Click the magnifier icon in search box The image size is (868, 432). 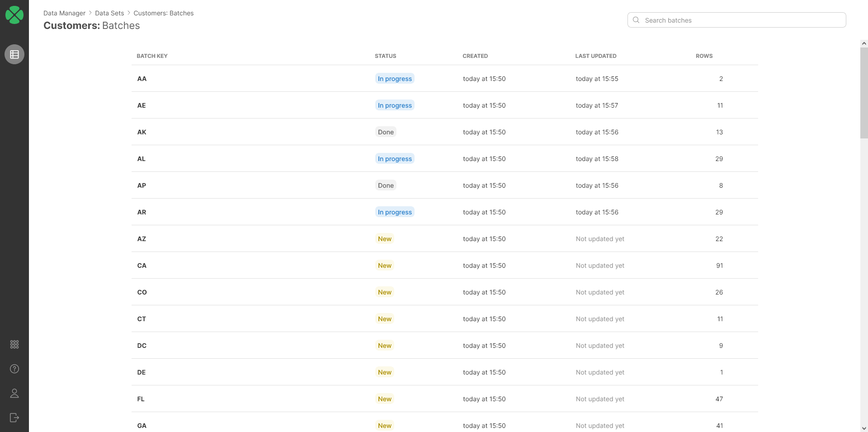pyautogui.click(x=636, y=20)
